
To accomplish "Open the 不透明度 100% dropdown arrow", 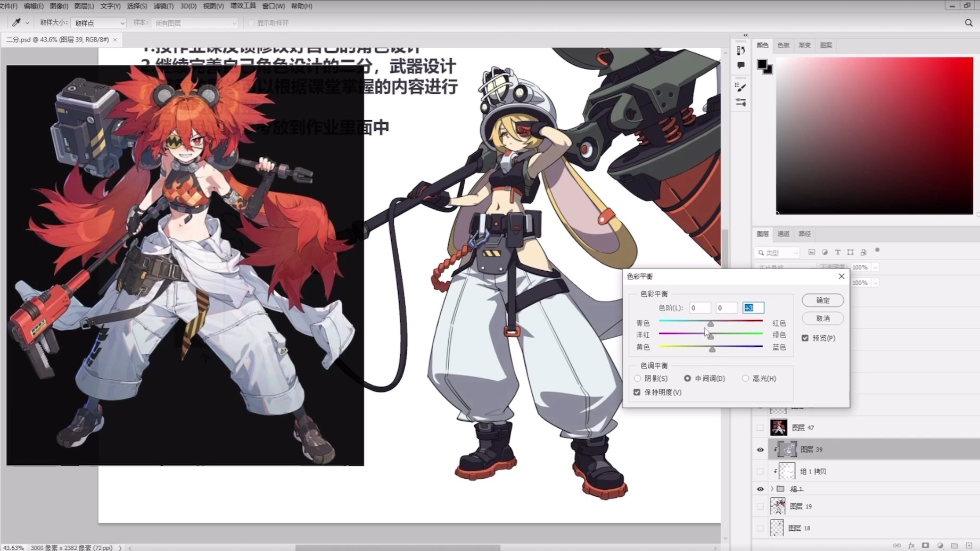I will tap(875, 268).
